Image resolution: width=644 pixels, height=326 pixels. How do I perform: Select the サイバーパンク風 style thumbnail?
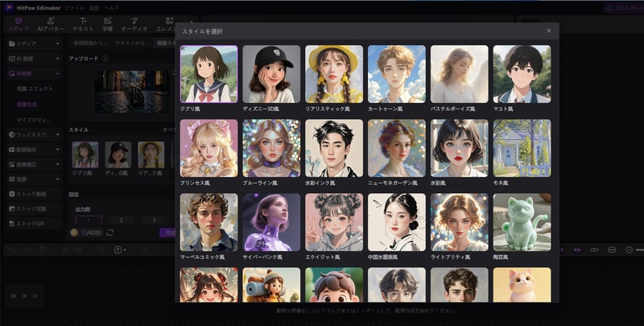tap(271, 222)
